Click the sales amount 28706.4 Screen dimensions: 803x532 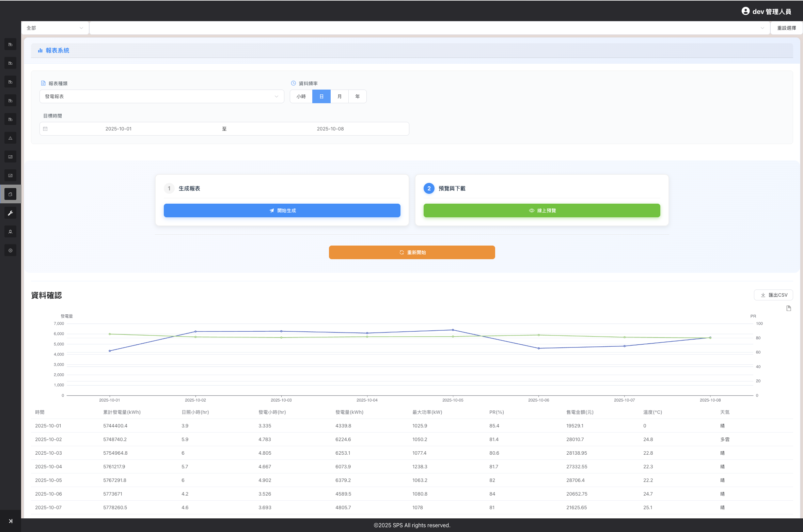point(576,480)
